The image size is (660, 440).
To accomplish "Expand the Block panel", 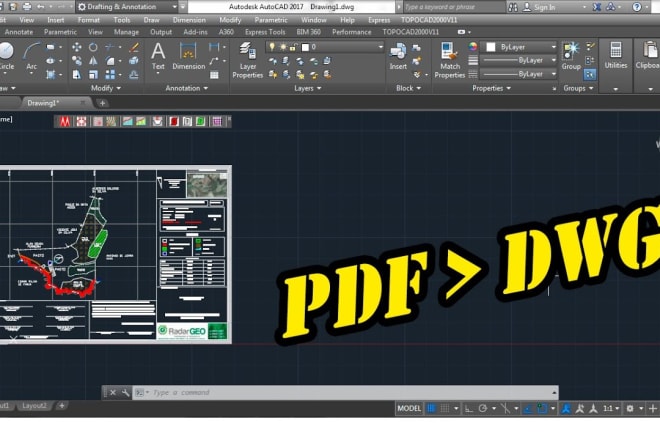I will (x=408, y=88).
